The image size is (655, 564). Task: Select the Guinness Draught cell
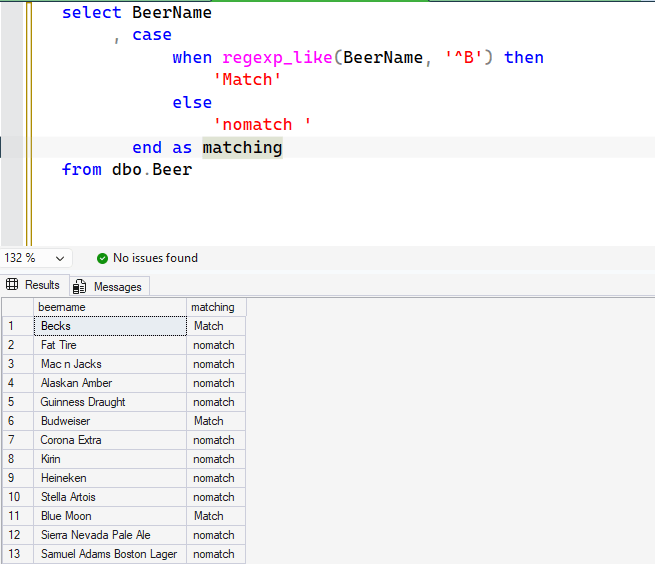click(x=110, y=402)
